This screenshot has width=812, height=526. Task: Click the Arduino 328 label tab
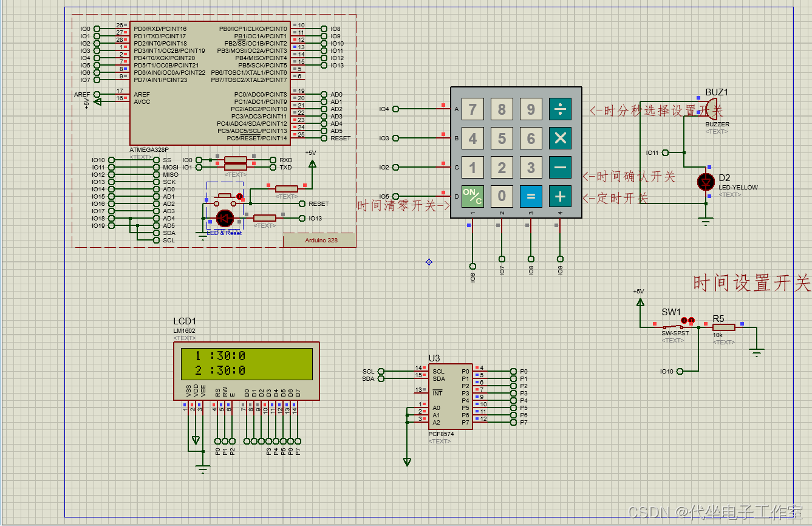click(319, 240)
